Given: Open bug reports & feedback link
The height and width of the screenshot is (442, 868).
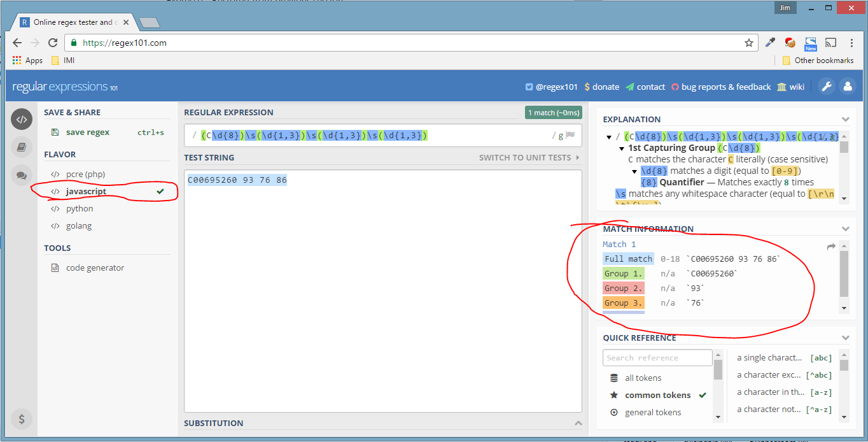Looking at the screenshot, I should [720, 87].
